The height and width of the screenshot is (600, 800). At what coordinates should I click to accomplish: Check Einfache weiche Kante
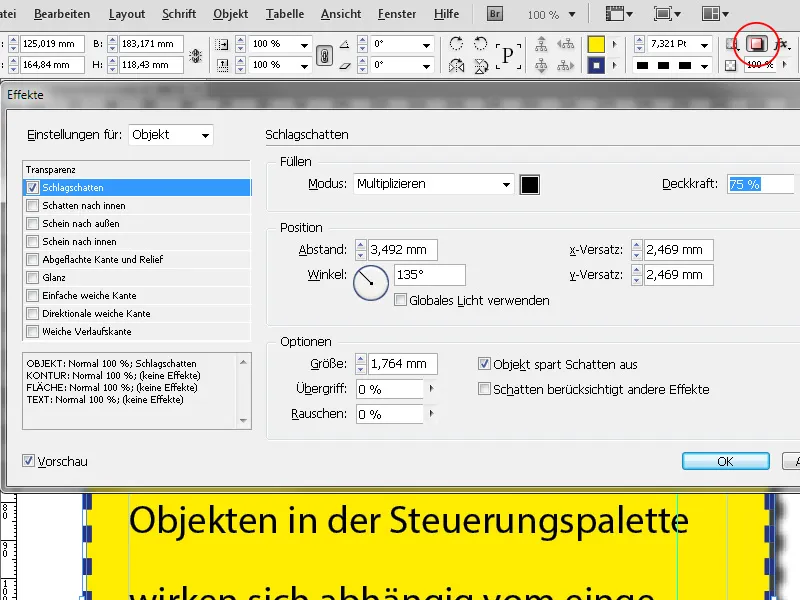33,295
